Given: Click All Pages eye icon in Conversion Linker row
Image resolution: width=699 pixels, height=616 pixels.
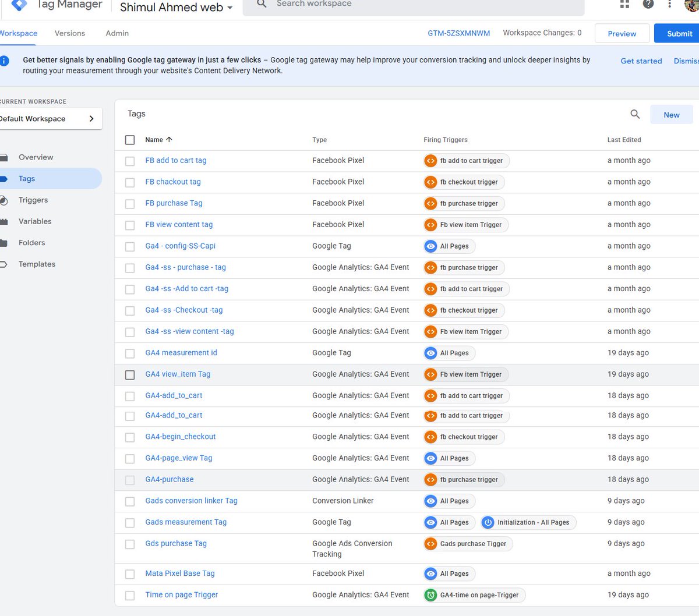Looking at the screenshot, I should click(430, 501).
